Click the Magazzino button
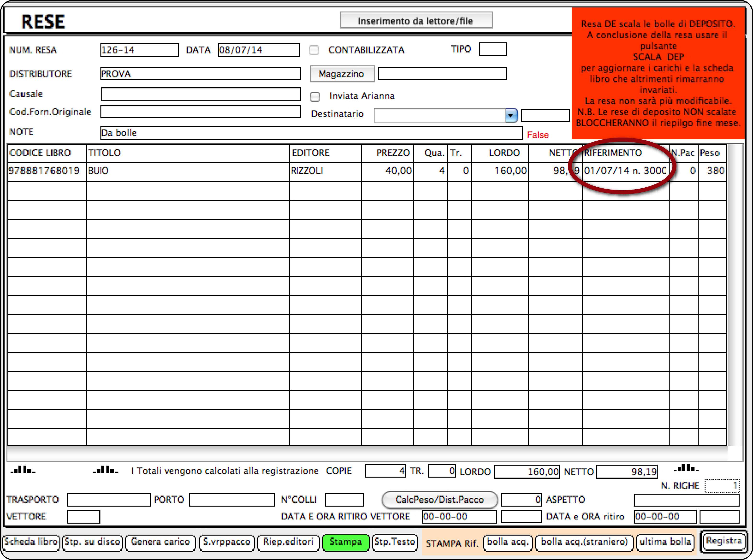This screenshot has height=560, width=753. (342, 74)
